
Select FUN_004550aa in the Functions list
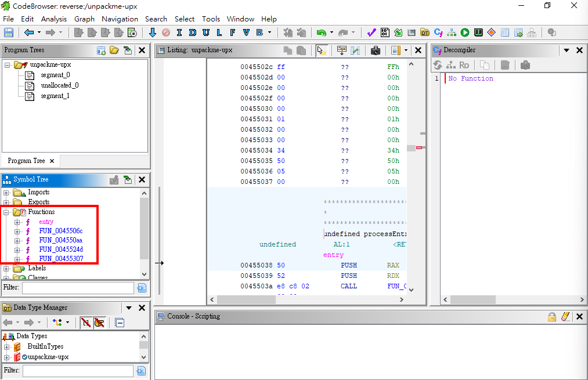click(60, 240)
